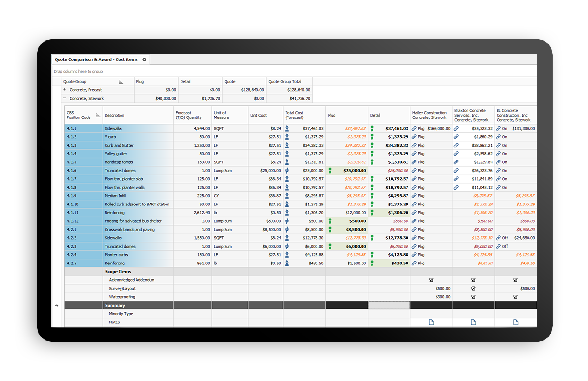Click the Drag columns here to group area

[x=77, y=71]
